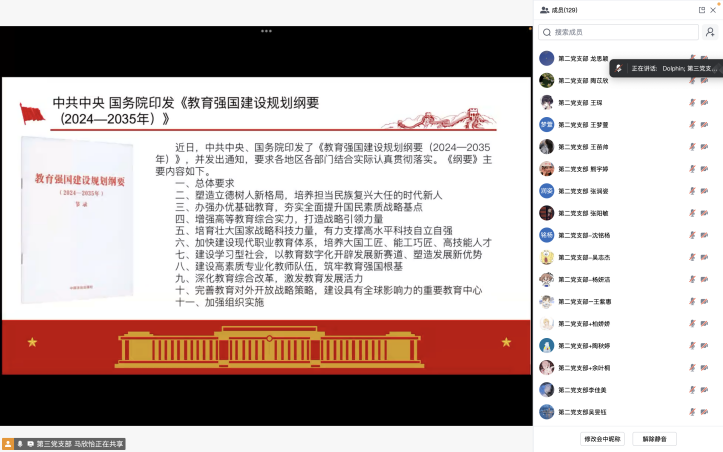This screenshot has width=723, height=452.
Task: Click the orange user icon in bottom-left status bar
Action: coord(8,444)
